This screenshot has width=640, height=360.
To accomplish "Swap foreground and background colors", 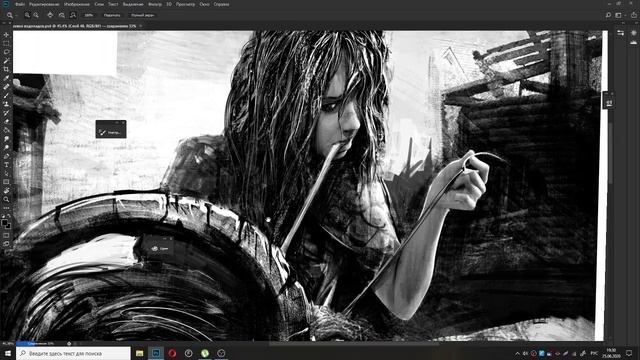I will pos(9,216).
